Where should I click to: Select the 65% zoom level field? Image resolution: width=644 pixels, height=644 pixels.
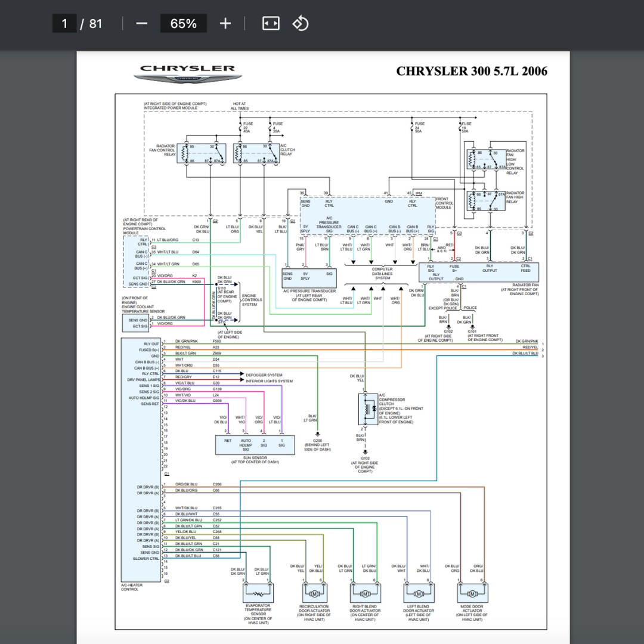pos(183,23)
